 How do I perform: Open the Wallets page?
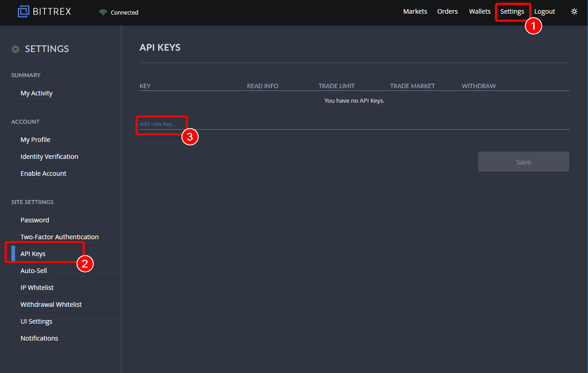click(x=480, y=11)
